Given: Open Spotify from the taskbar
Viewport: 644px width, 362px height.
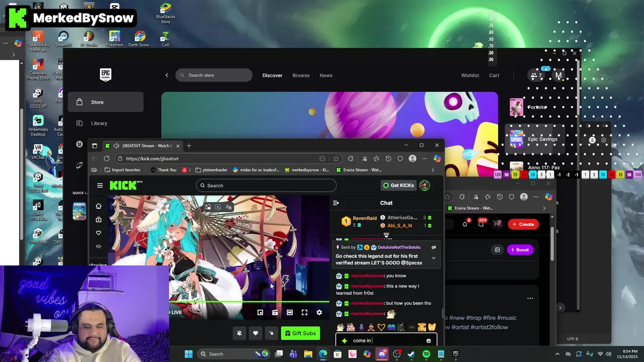Looking at the screenshot, I should pos(426,354).
